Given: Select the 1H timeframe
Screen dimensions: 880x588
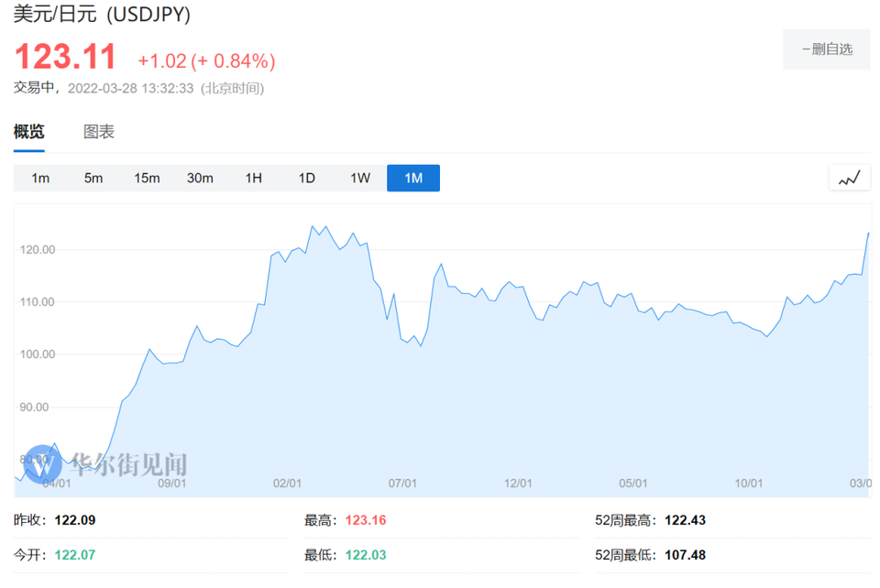Looking at the screenshot, I should coord(253,178).
